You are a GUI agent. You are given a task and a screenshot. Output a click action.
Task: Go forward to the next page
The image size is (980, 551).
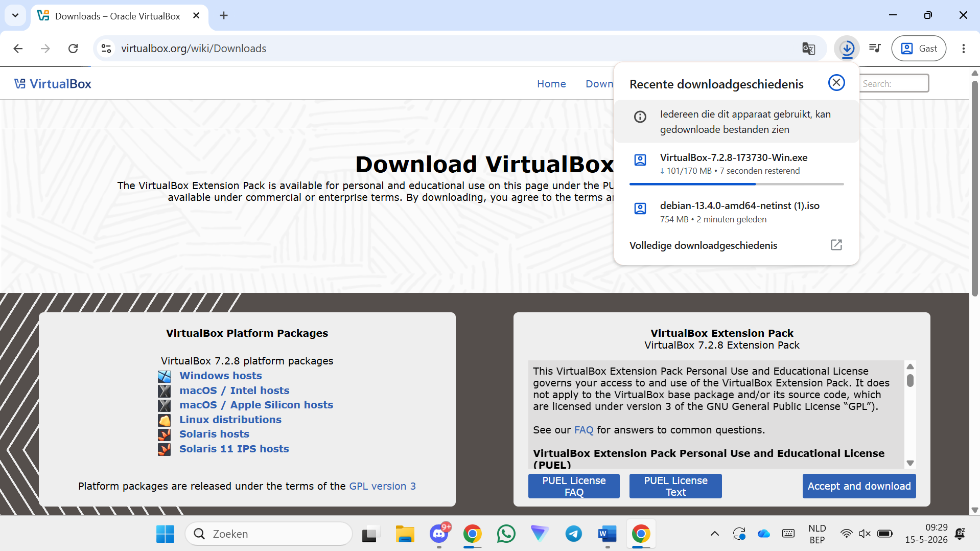click(x=45, y=49)
